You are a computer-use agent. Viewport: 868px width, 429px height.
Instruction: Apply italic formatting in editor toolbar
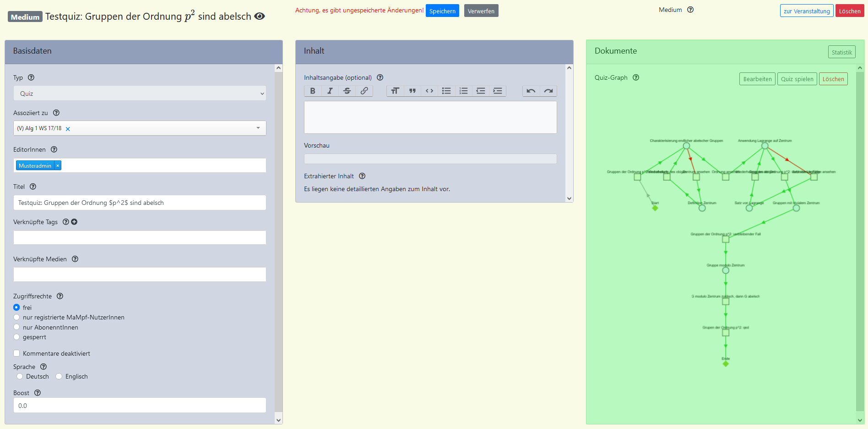(x=330, y=91)
